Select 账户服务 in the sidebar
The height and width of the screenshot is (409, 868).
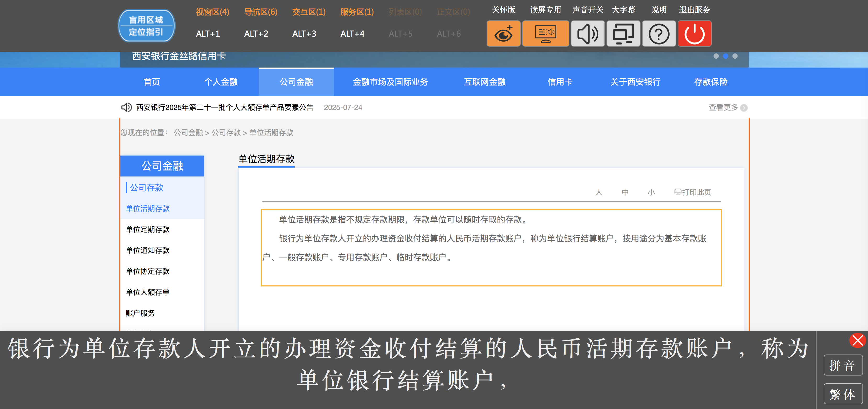tap(140, 313)
